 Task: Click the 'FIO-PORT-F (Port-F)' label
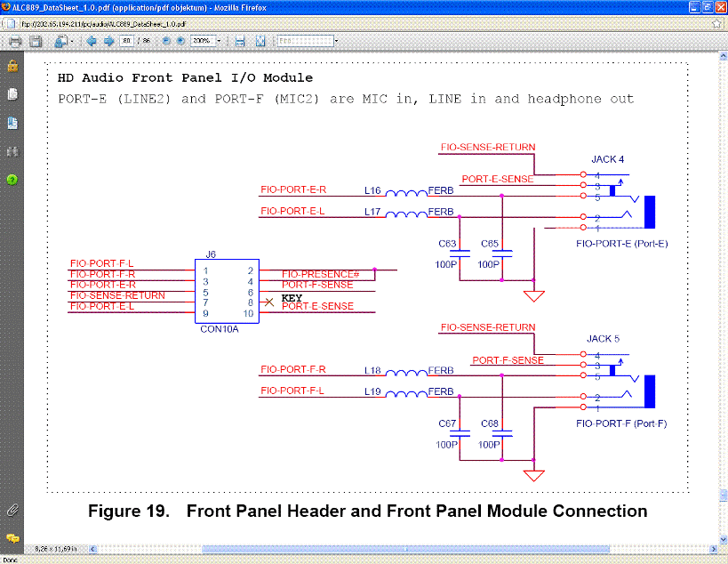[621, 423]
